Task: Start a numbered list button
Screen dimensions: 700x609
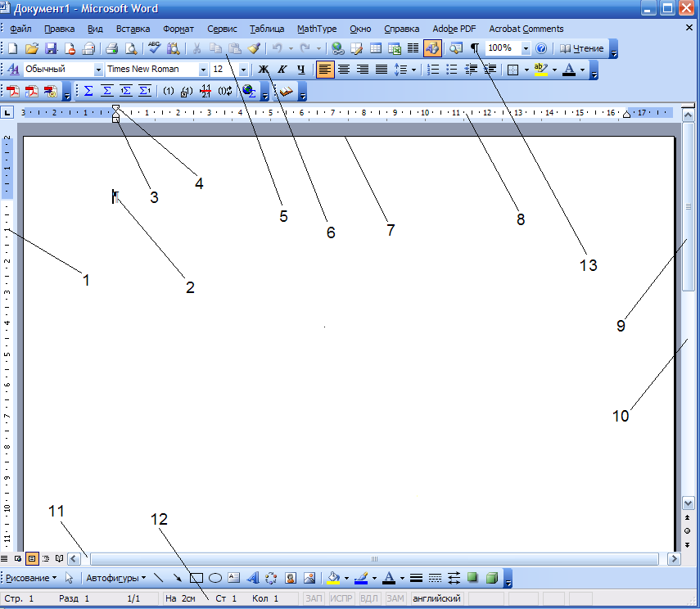Action: [433, 70]
